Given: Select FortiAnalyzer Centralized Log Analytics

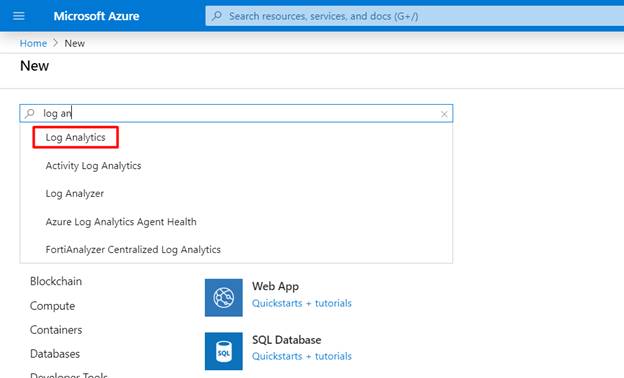Looking at the screenshot, I should 133,249.
